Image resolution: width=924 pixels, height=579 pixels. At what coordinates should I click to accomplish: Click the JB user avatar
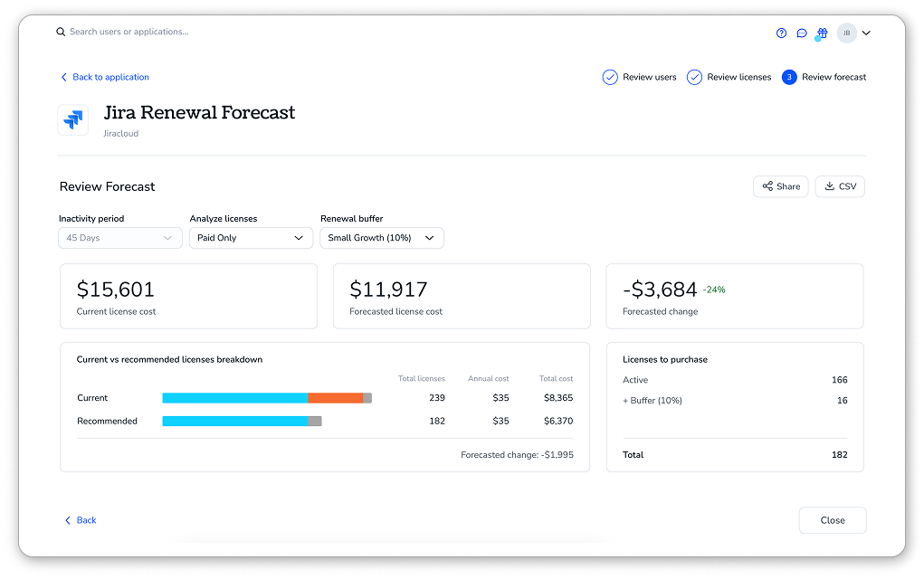pyautogui.click(x=846, y=33)
